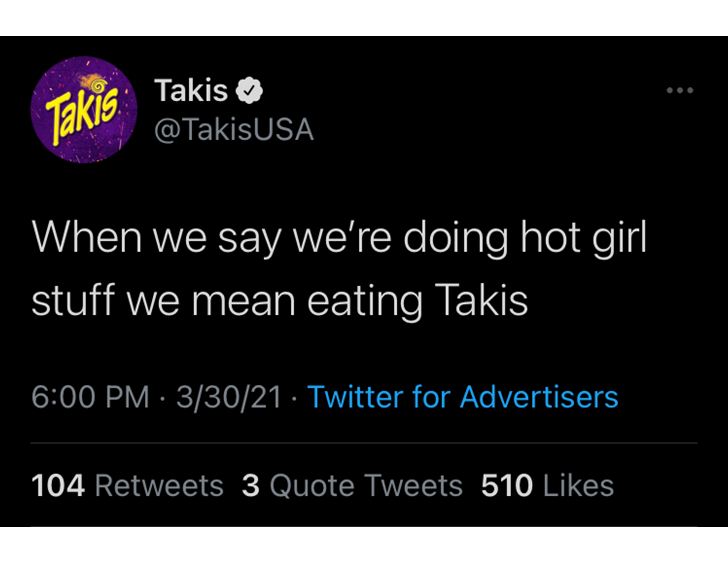Click the 3/30/21 date
The width and height of the screenshot is (728, 563).
point(229,397)
